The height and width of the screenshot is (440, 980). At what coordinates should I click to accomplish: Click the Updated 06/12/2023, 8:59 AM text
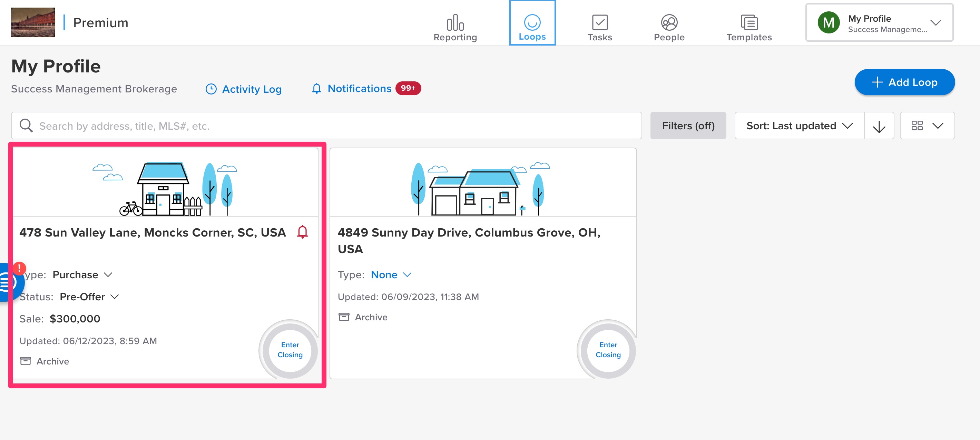(88, 341)
